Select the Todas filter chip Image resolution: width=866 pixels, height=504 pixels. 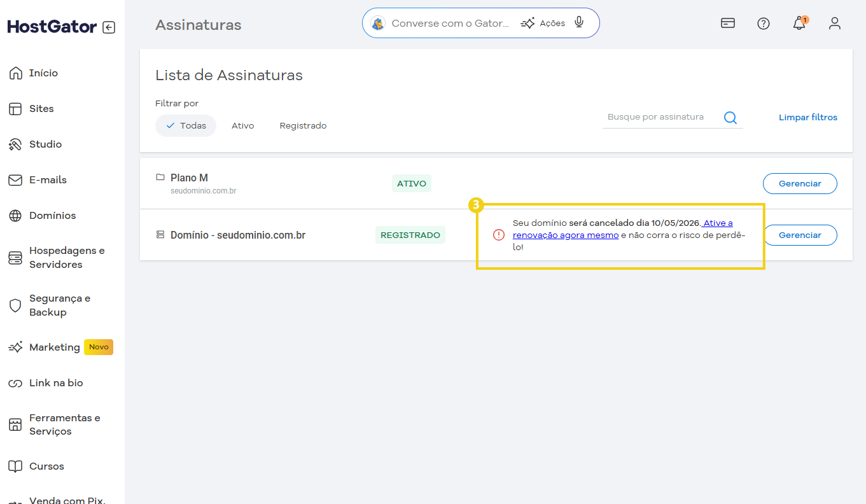pos(186,126)
